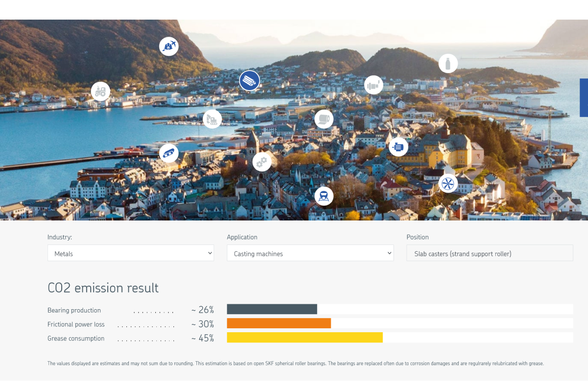Click the Position field with Slab casters
Image resolution: width=588 pixels, height=392 pixels.
pyautogui.click(x=490, y=253)
